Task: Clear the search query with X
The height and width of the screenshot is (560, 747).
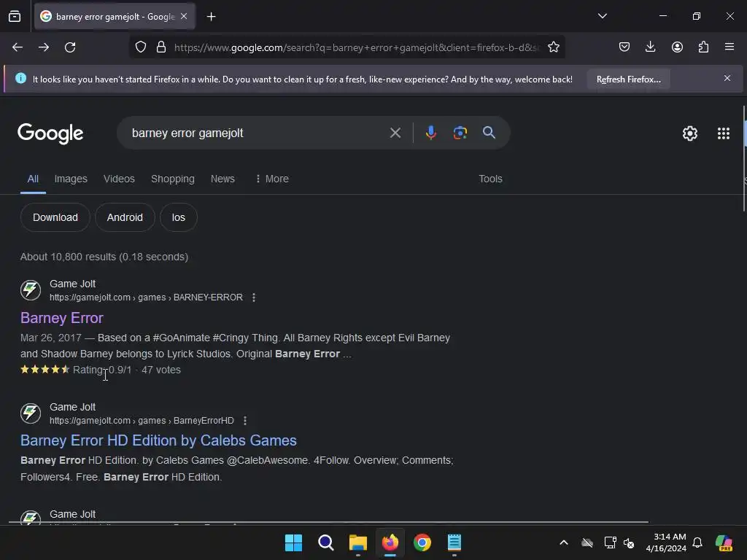Action: click(x=395, y=133)
